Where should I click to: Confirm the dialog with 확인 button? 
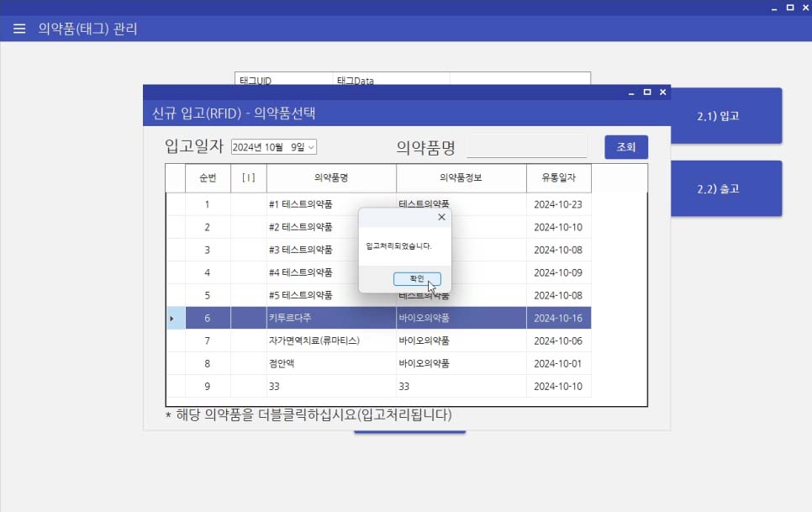tap(417, 279)
